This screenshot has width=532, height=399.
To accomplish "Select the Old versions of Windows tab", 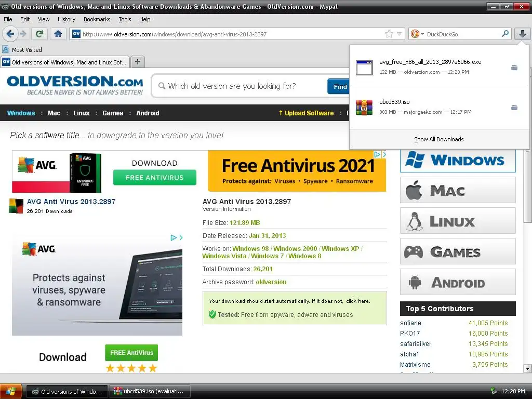I will point(65,62).
